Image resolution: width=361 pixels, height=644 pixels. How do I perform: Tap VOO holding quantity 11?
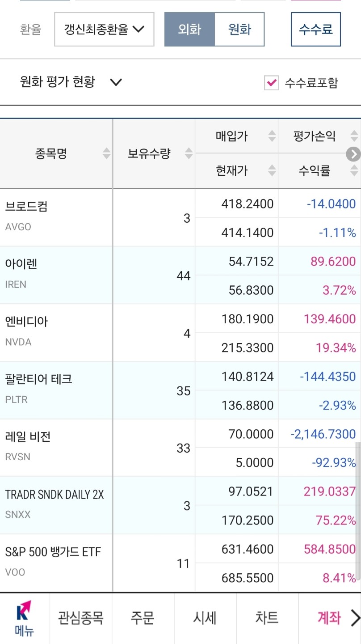point(184,564)
